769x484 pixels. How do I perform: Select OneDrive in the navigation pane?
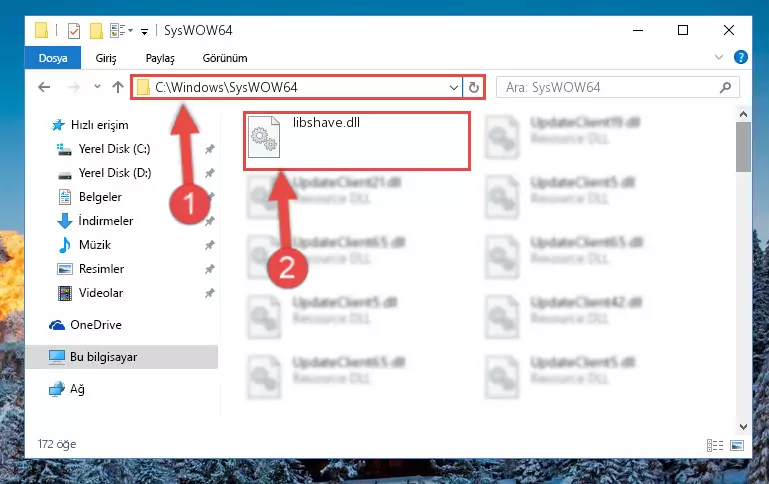click(x=96, y=325)
